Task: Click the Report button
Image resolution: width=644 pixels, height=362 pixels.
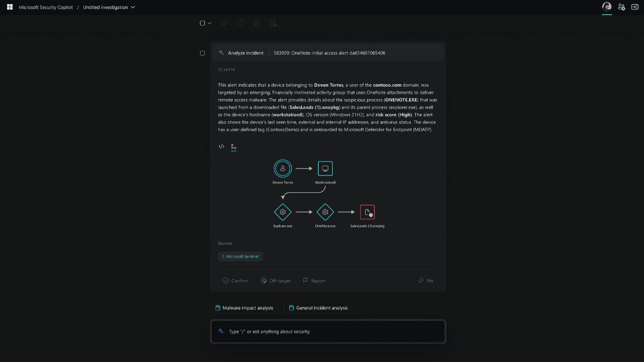Action: point(314,280)
